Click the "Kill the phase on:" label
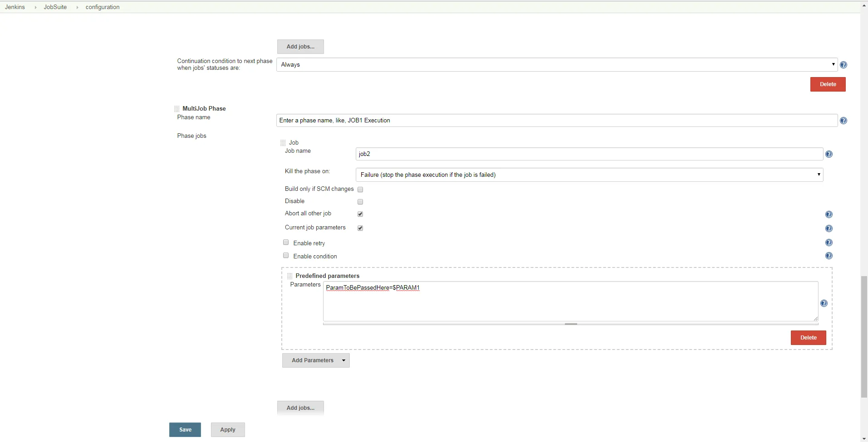Viewport: 868px width, 442px height. 308,171
